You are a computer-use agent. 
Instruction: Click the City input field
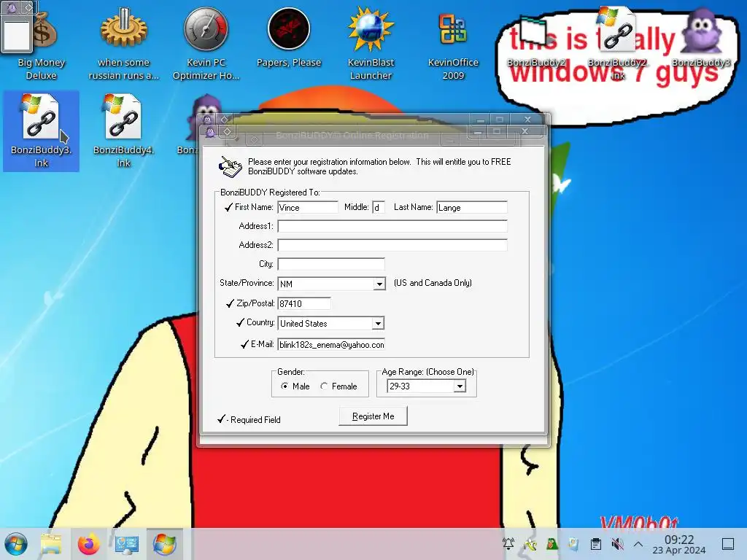[331, 264]
